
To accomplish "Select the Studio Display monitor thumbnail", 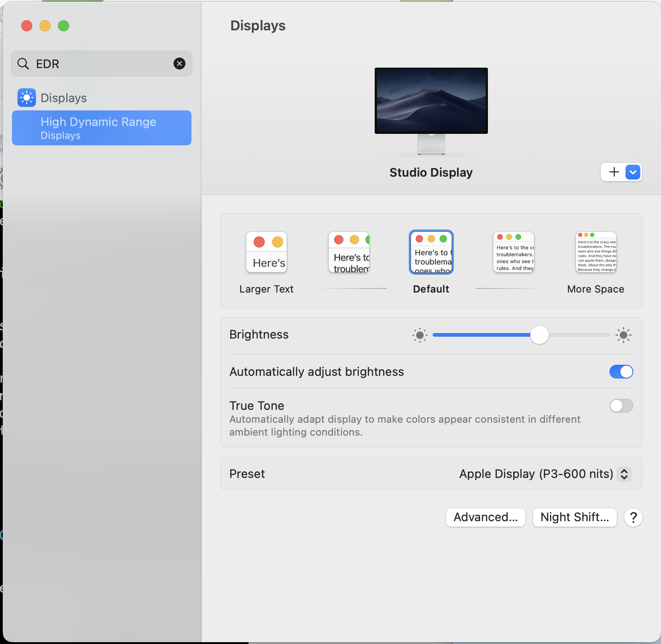I will click(x=431, y=110).
